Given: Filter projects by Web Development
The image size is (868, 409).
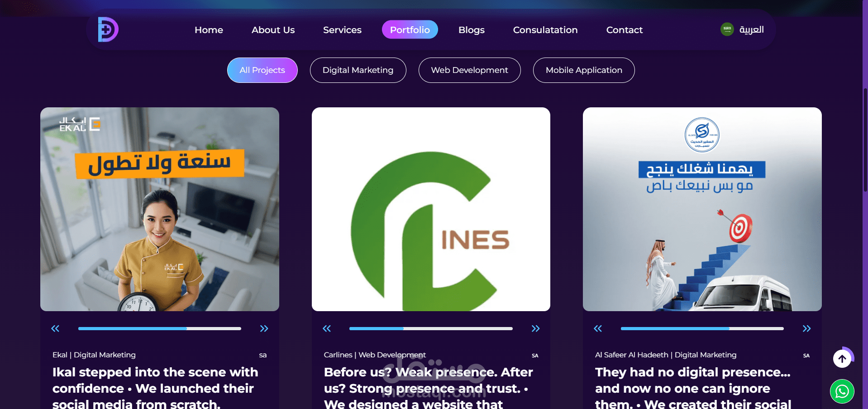Looking at the screenshot, I should coord(469,70).
